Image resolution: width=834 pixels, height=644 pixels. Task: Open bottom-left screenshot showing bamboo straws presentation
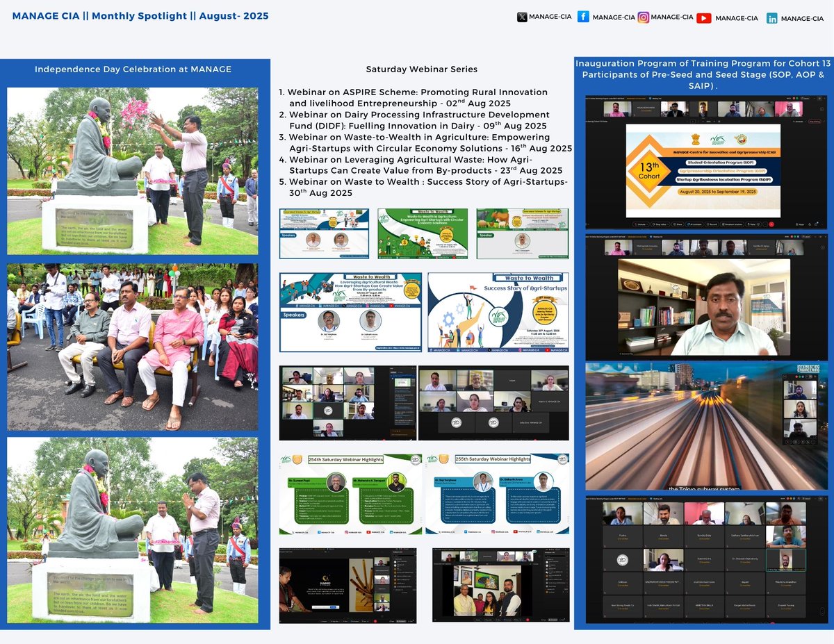point(347,586)
